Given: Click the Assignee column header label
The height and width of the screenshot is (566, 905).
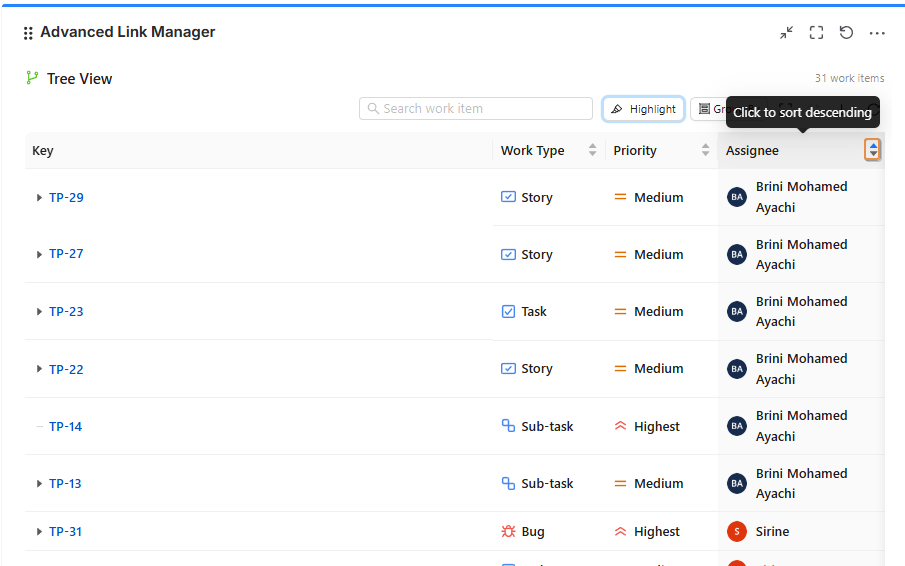Looking at the screenshot, I should pyautogui.click(x=752, y=151).
